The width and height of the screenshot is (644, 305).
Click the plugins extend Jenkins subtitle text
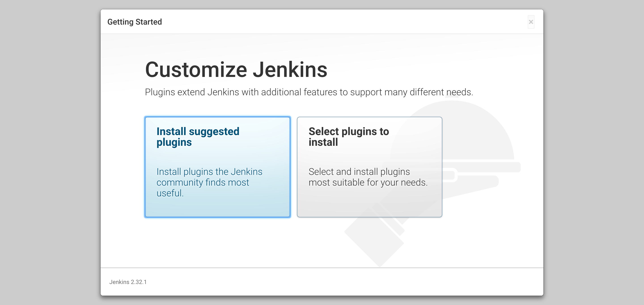[309, 92]
